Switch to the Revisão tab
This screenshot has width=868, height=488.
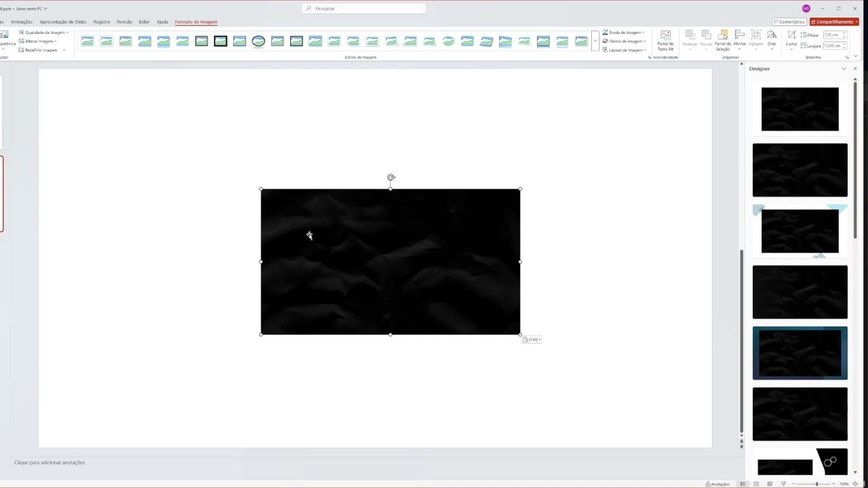(124, 22)
